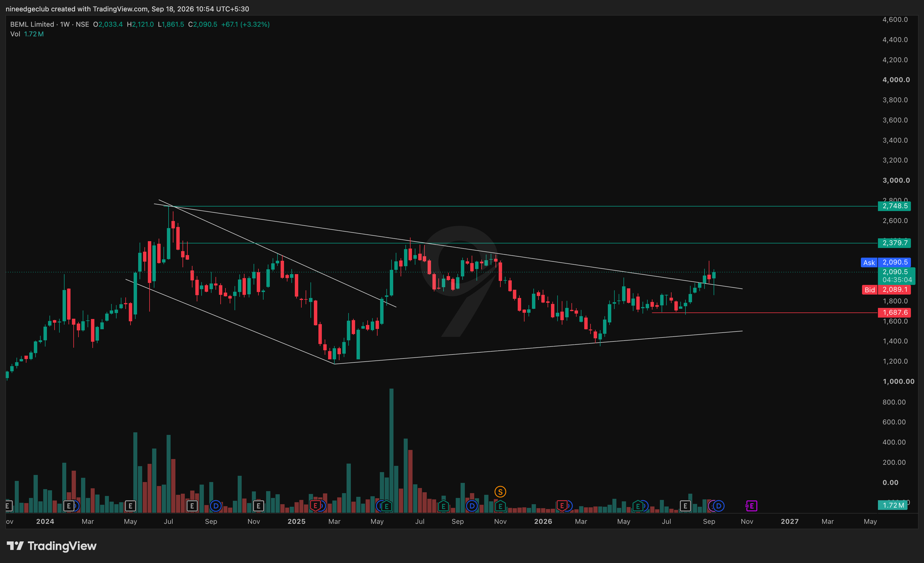Click the white earnings E marker near Aug 2024

192,506
